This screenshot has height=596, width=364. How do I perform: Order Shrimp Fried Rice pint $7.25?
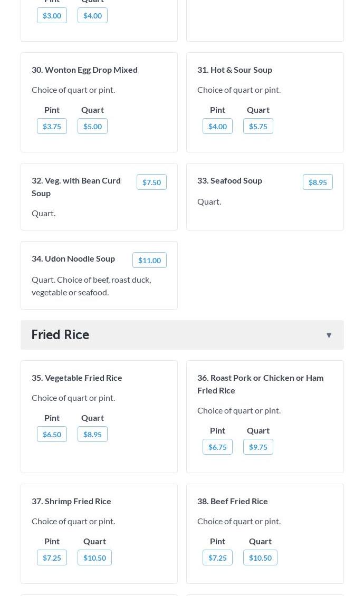(52, 557)
